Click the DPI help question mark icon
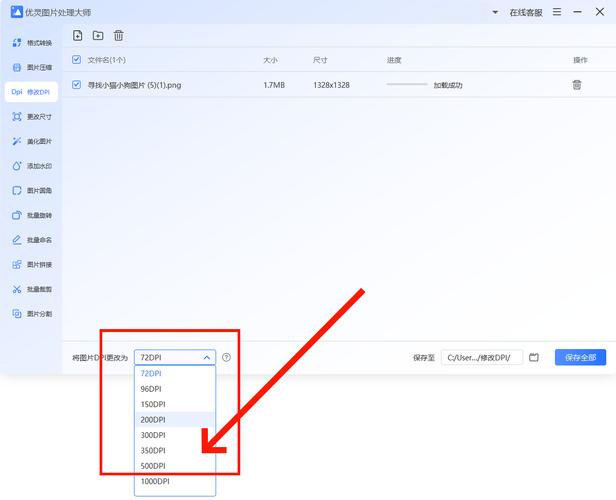The height and width of the screenshot is (500, 616). [x=226, y=357]
